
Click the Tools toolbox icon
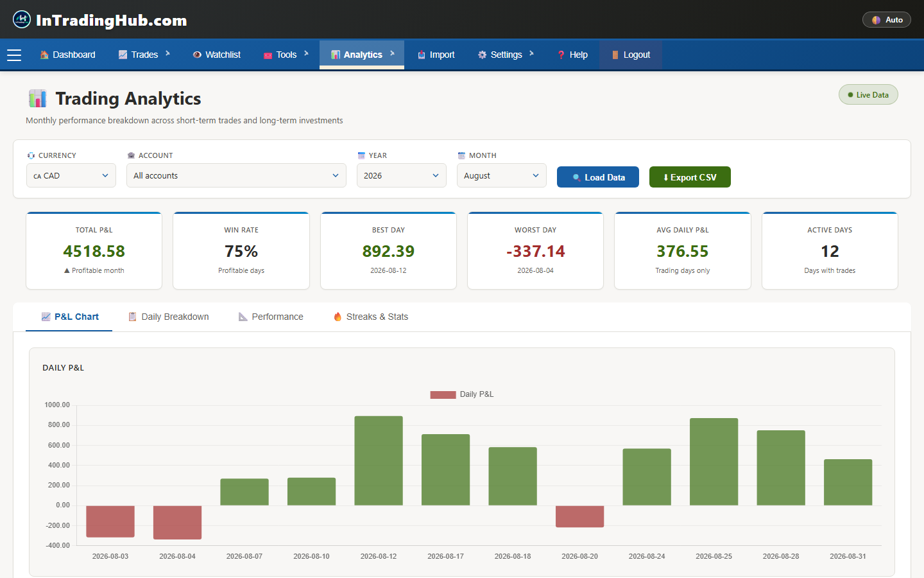268,55
